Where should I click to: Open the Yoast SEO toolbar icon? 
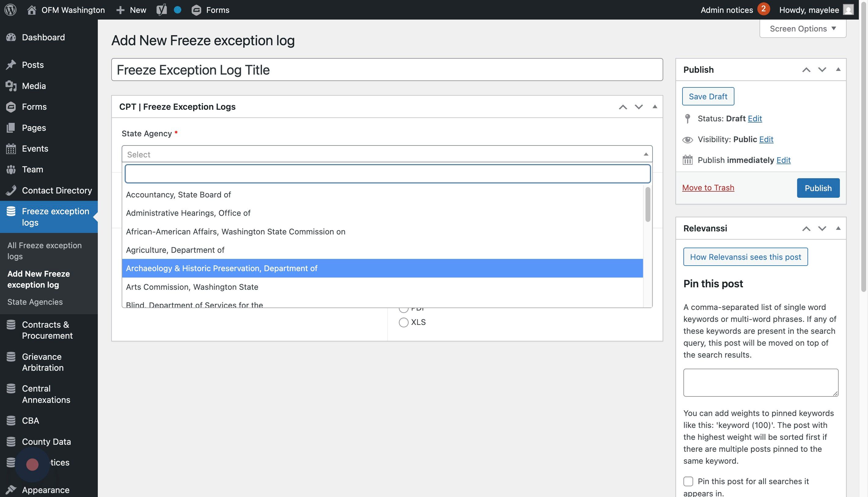pyautogui.click(x=161, y=9)
